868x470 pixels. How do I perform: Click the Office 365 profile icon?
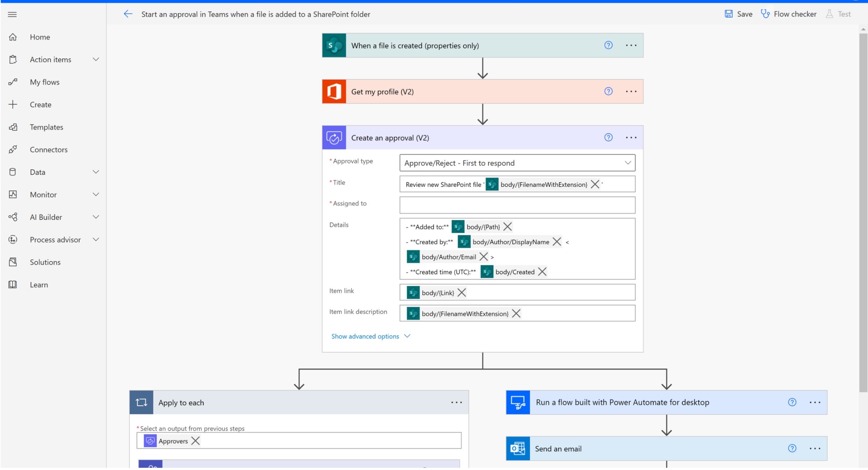point(334,91)
